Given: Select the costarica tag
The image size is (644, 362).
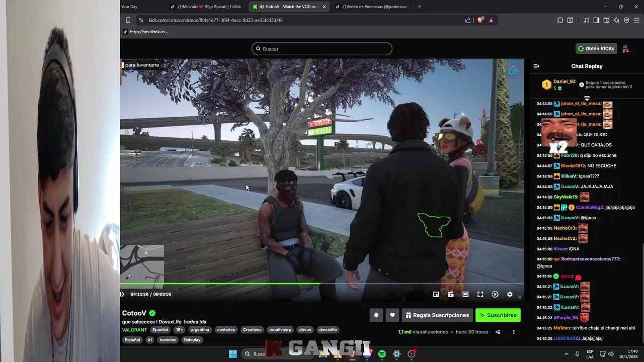Looking at the screenshot, I should [226, 330].
